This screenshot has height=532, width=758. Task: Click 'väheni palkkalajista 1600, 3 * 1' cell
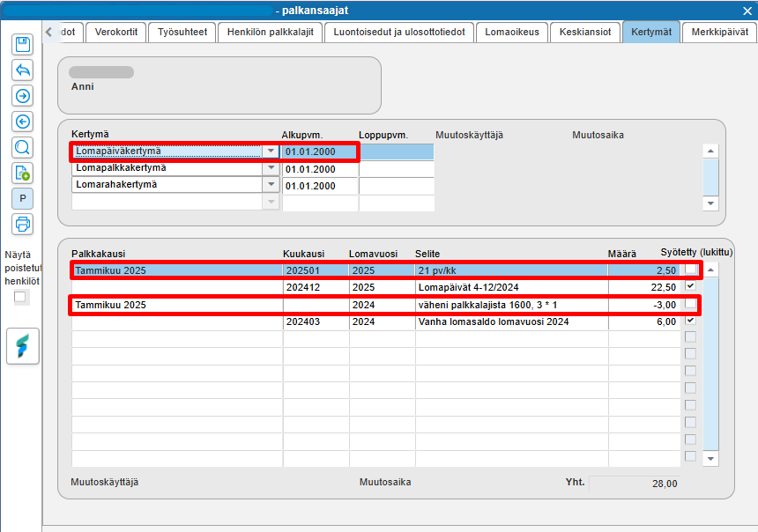click(x=511, y=305)
